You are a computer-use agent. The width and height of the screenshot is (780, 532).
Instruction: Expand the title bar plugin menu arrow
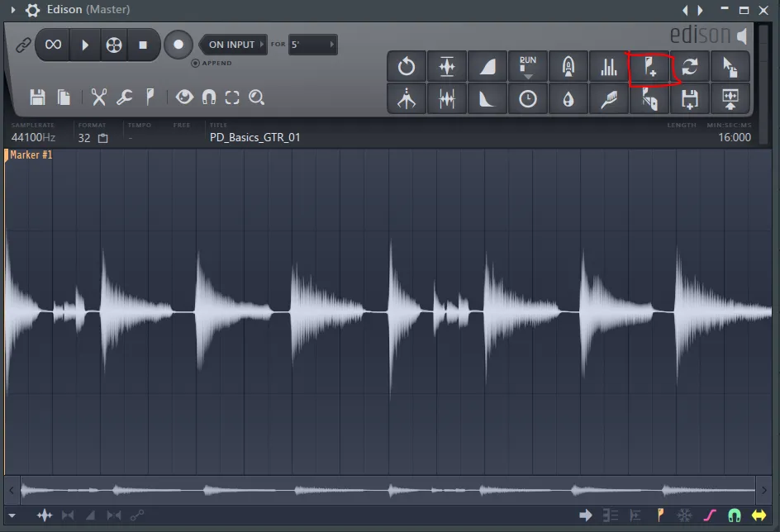pyautogui.click(x=13, y=9)
